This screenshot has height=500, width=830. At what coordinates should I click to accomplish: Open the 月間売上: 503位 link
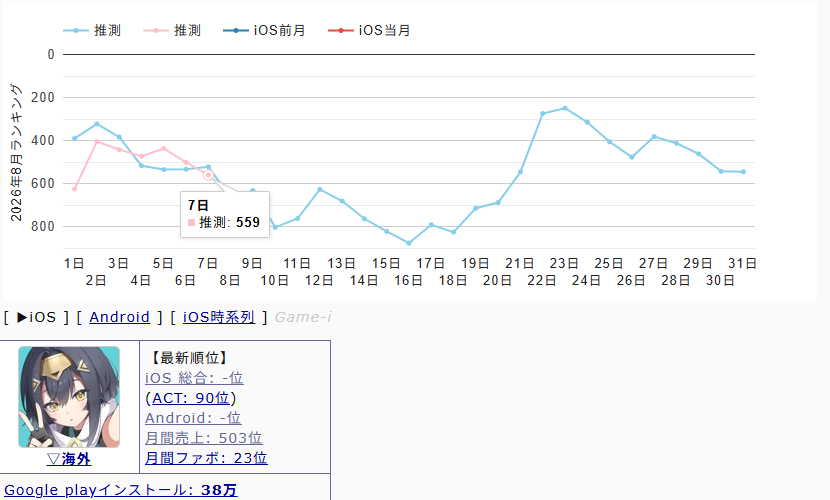click(x=204, y=438)
